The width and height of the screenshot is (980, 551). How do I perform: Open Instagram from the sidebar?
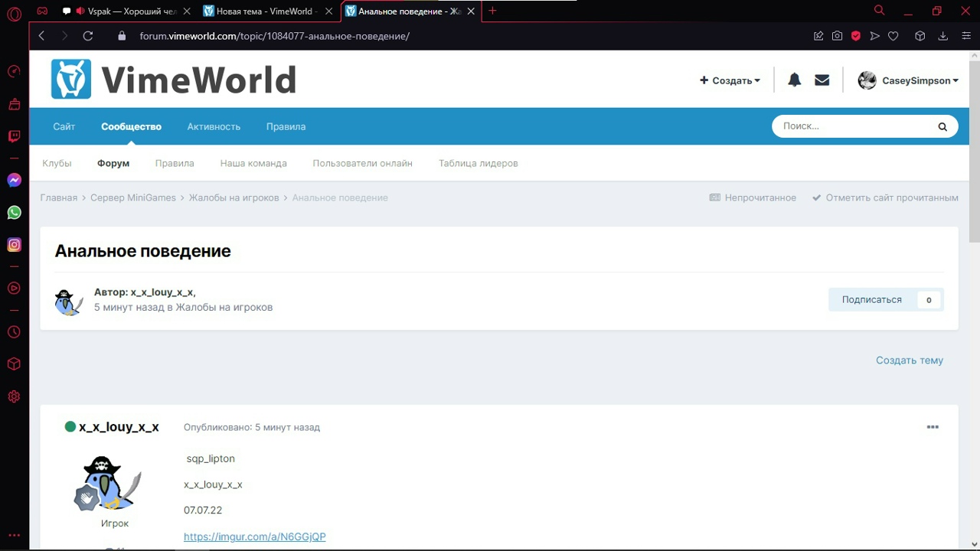tap(14, 245)
